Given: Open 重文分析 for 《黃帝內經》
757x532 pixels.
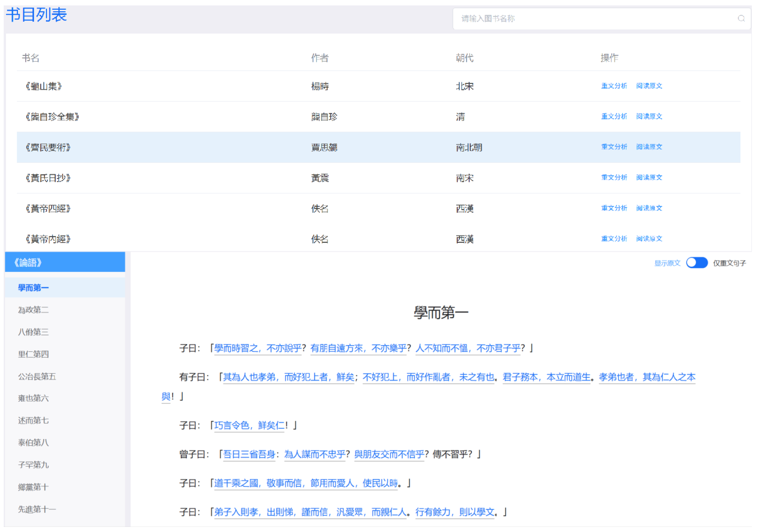Looking at the screenshot, I should point(614,239).
